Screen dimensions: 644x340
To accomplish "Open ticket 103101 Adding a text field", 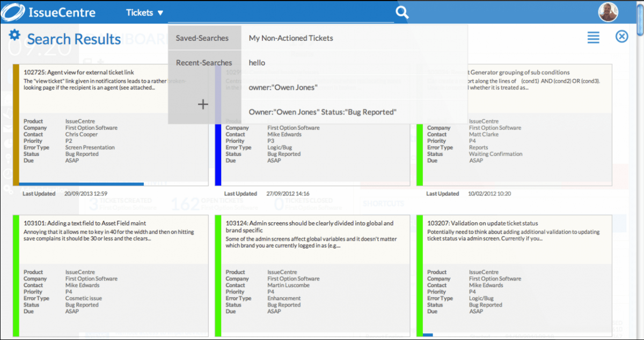I will pos(85,223).
